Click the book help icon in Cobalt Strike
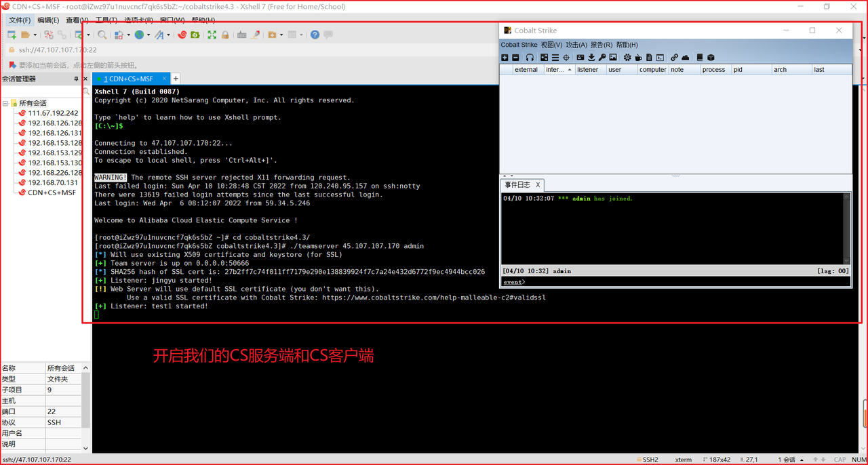The image size is (868, 465). [x=700, y=58]
